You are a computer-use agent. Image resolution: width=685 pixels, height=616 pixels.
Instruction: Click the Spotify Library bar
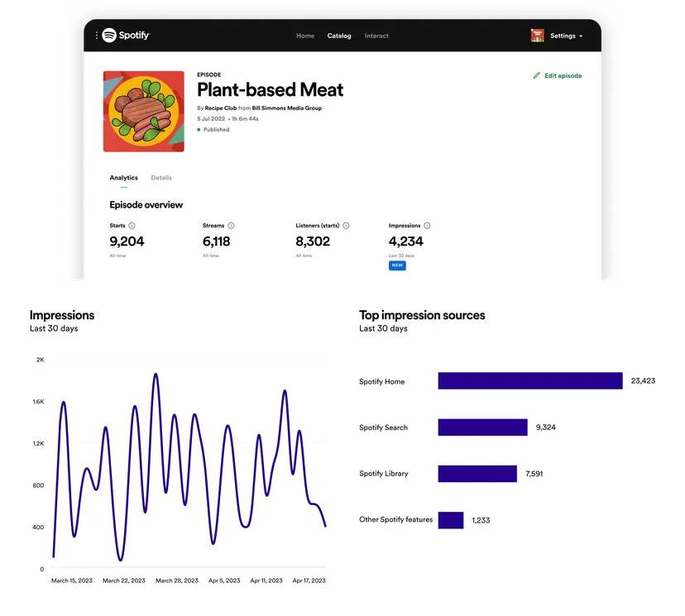pyautogui.click(x=477, y=474)
